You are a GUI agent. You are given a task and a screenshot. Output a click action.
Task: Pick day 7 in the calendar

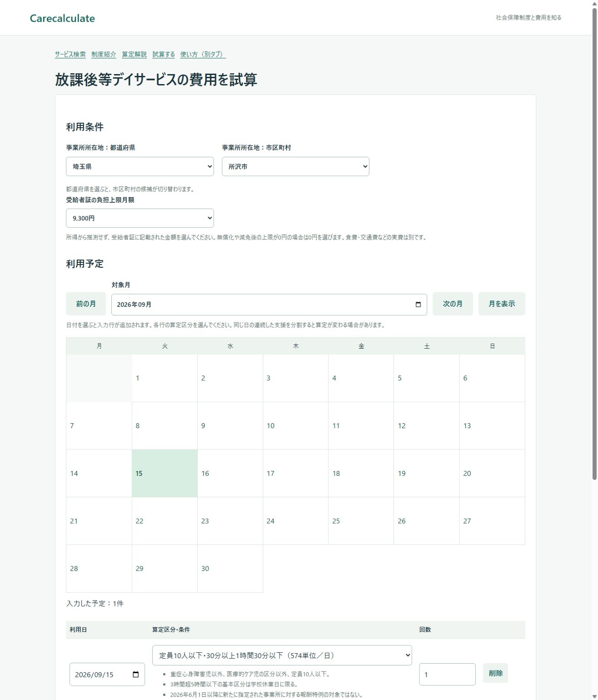point(99,426)
